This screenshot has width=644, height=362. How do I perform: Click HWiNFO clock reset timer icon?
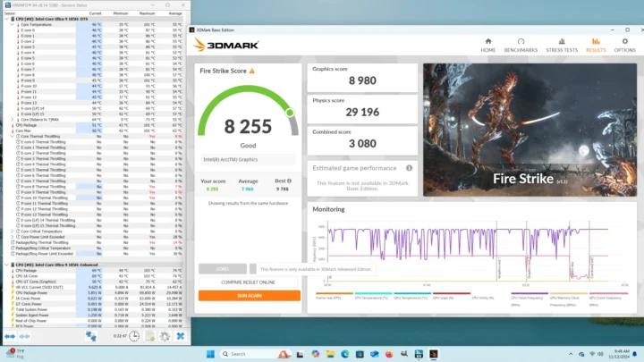(x=134, y=336)
